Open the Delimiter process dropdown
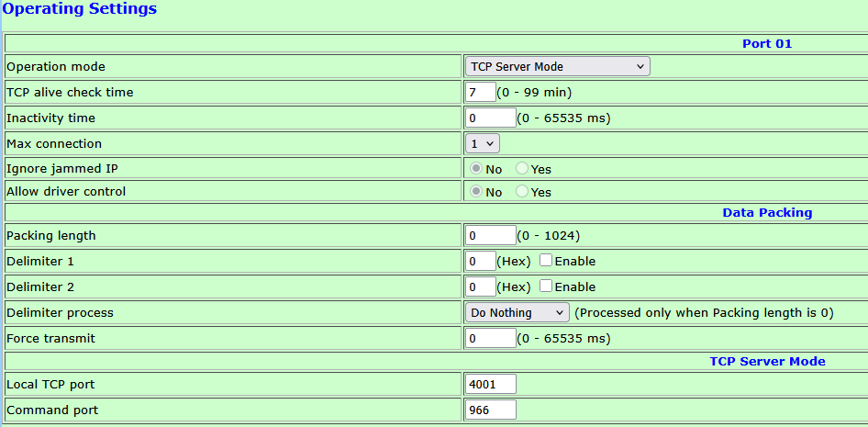 (x=517, y=312)
